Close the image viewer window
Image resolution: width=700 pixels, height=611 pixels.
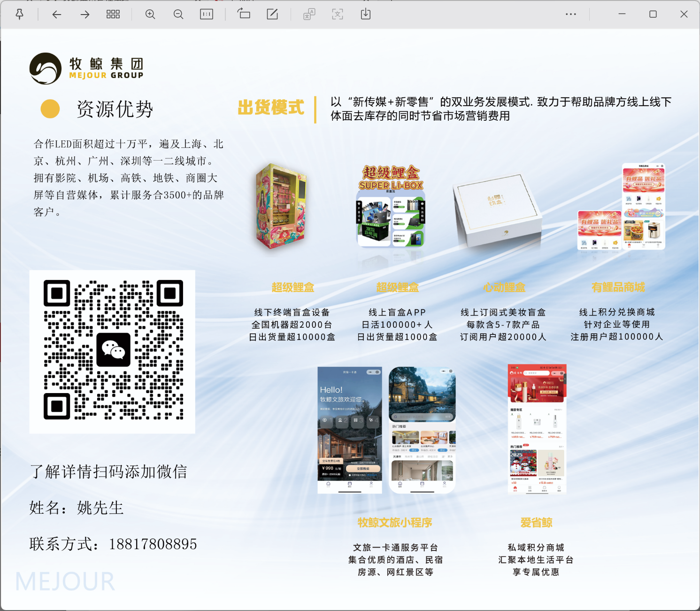(x=684, y=14)
